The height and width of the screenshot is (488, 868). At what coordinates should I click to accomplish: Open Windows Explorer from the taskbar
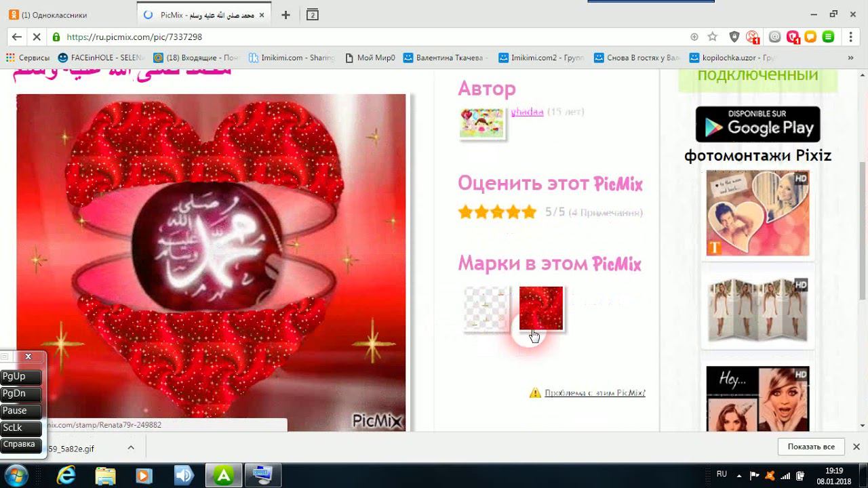coord(105,476)
